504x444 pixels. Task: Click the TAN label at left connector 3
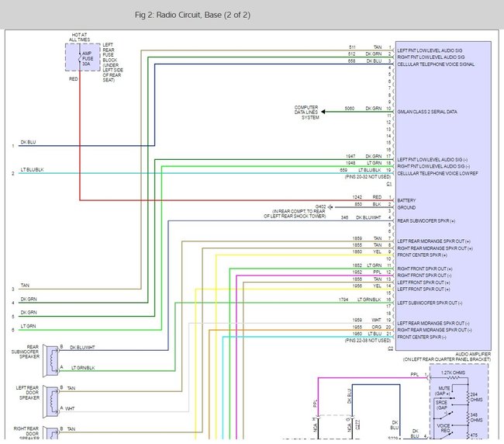25,286
